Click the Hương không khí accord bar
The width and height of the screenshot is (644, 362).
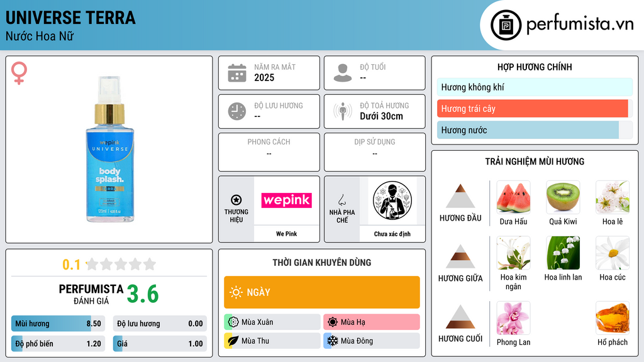(535, 87)
